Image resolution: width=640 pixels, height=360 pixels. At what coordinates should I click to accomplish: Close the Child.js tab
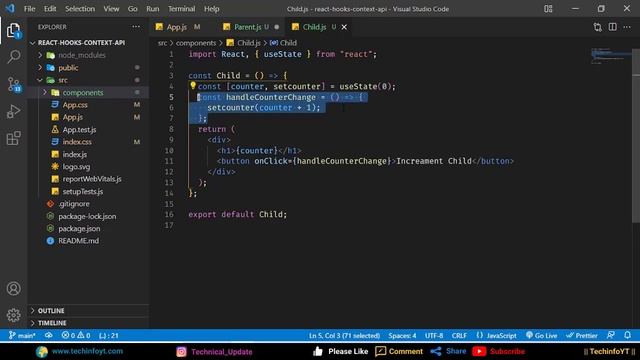(x=344, y=27)
